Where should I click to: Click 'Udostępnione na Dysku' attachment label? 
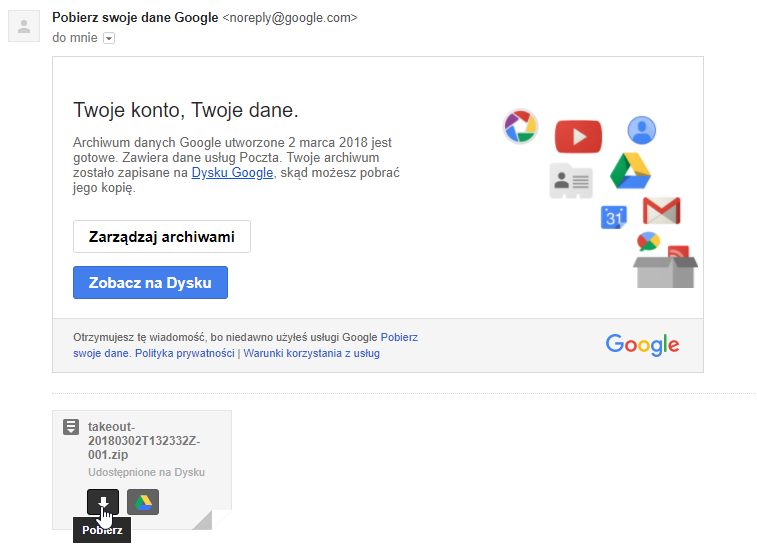[146, 472]
